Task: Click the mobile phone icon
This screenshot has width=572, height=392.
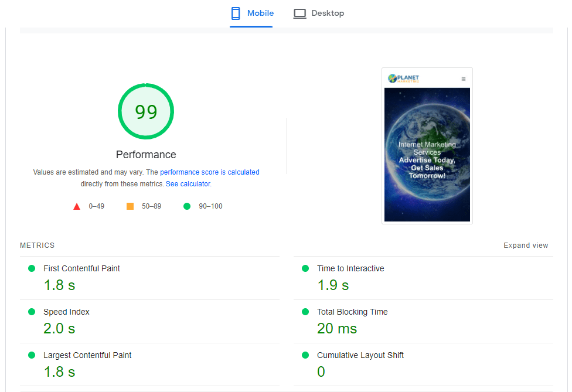Action: click(x=236, y=13)
